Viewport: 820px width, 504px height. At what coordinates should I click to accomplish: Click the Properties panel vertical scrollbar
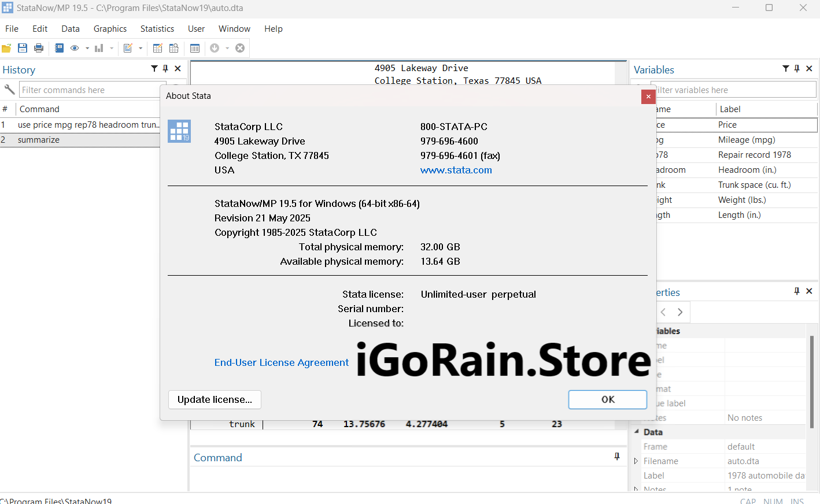click(x=812, y=381)
